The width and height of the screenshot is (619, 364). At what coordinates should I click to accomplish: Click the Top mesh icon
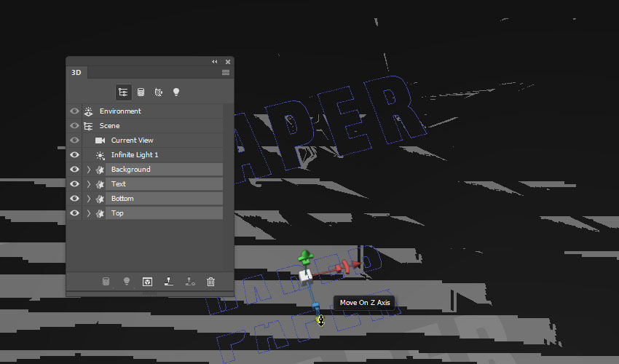100,213
